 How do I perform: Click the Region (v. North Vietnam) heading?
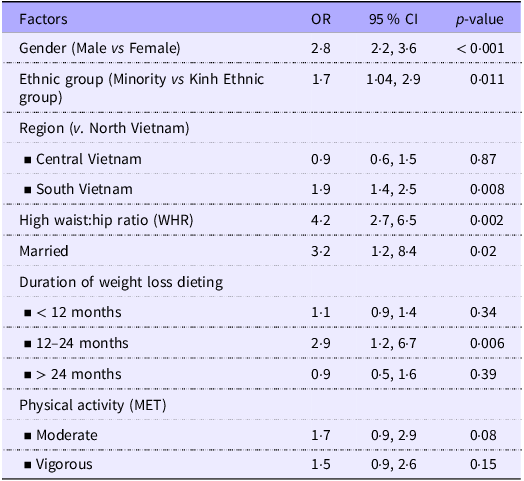pos(104,128)
